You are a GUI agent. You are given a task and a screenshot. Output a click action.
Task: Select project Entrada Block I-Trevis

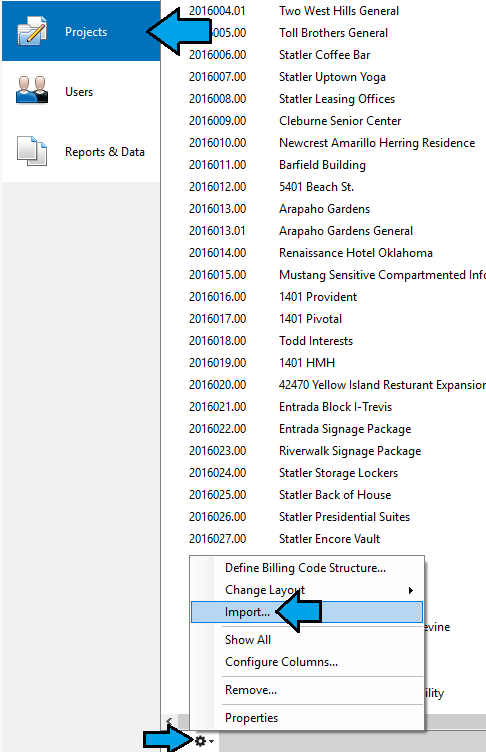tap(335, 407)
